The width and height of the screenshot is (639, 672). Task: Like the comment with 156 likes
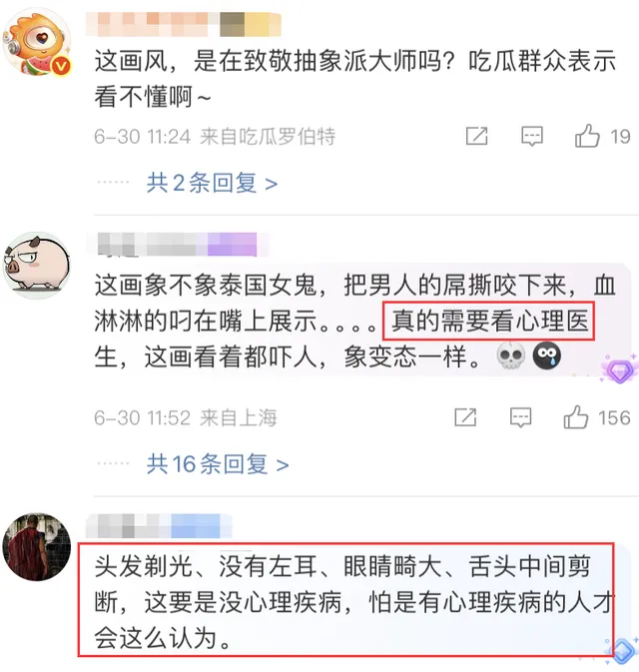(x=575, y=417)
